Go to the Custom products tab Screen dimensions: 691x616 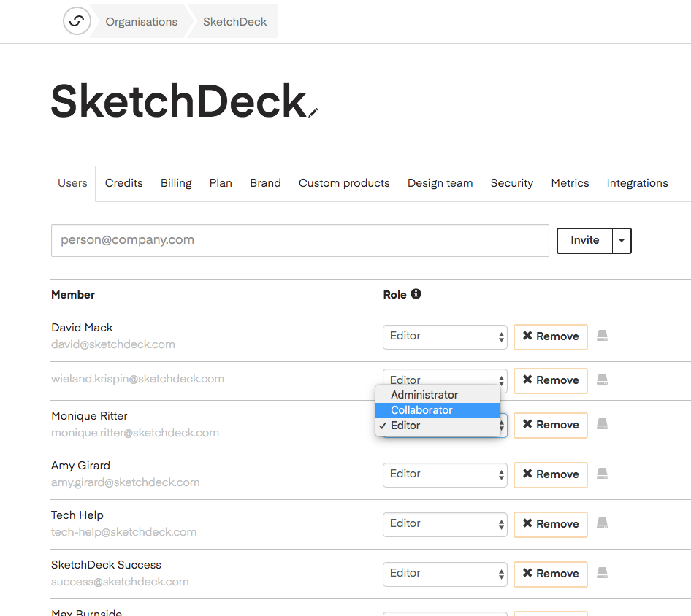(344, 183)
